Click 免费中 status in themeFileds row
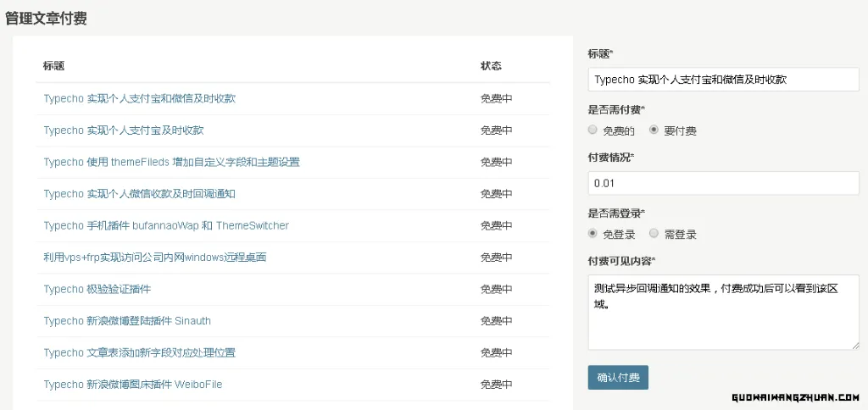The image size is (868, 410). point(496,162)
